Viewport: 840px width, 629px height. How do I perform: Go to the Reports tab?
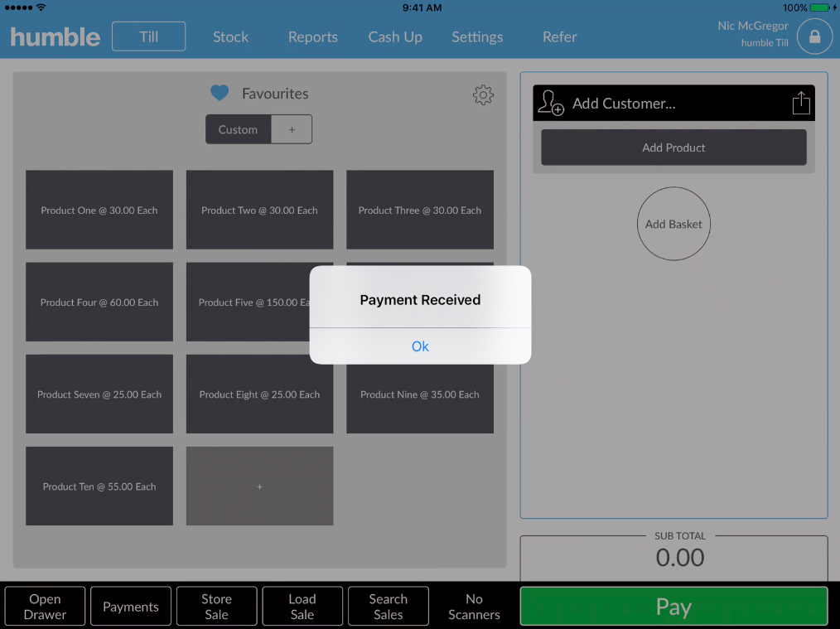[313, 37]
